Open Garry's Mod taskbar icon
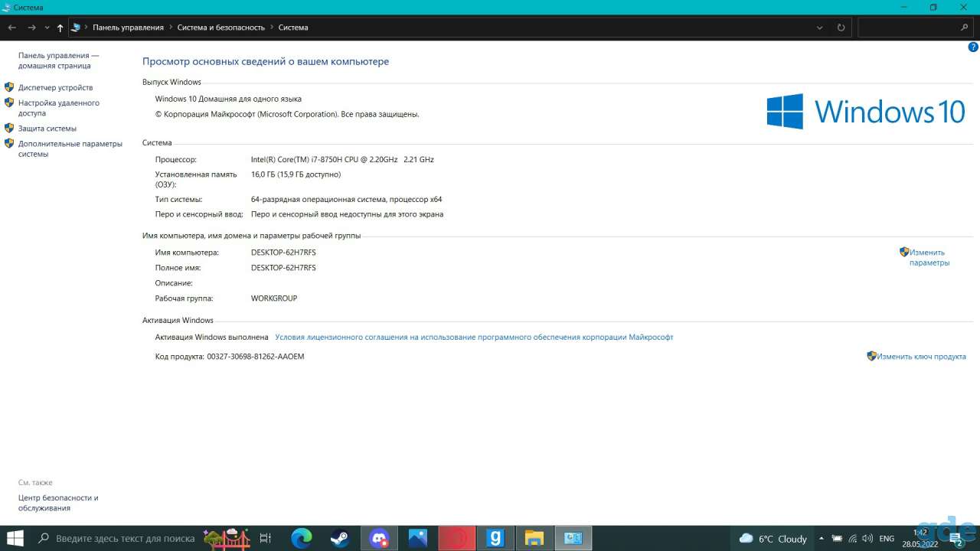 (x=495, y=538)
